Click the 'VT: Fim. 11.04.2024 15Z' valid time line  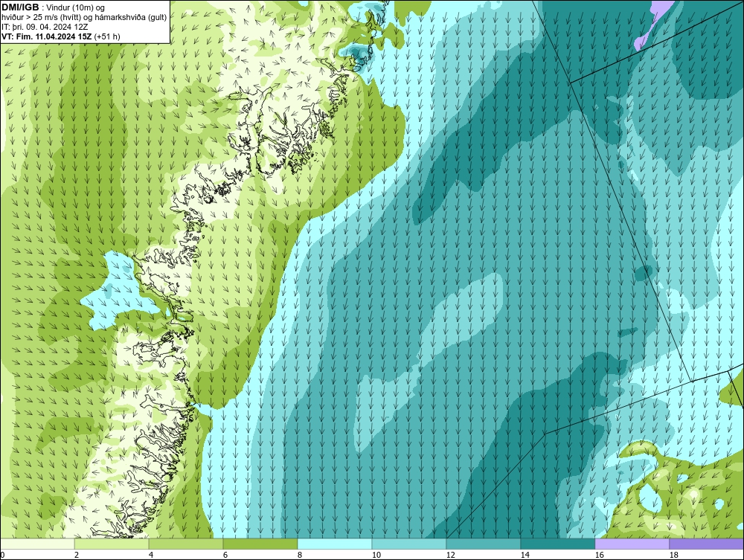(x=61, y=36)
